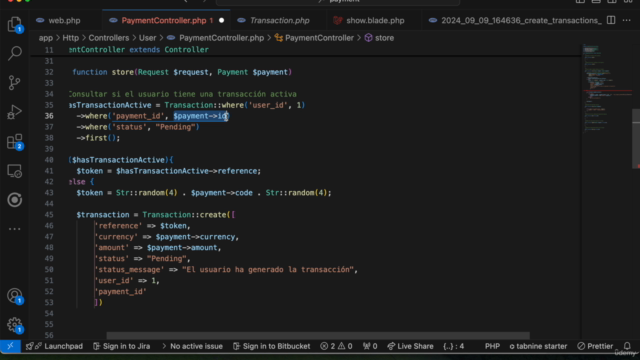The height and width of the screenshot is (360, 640).
Task: Click line number 36 in the gutter
Action: click(49, 116)
